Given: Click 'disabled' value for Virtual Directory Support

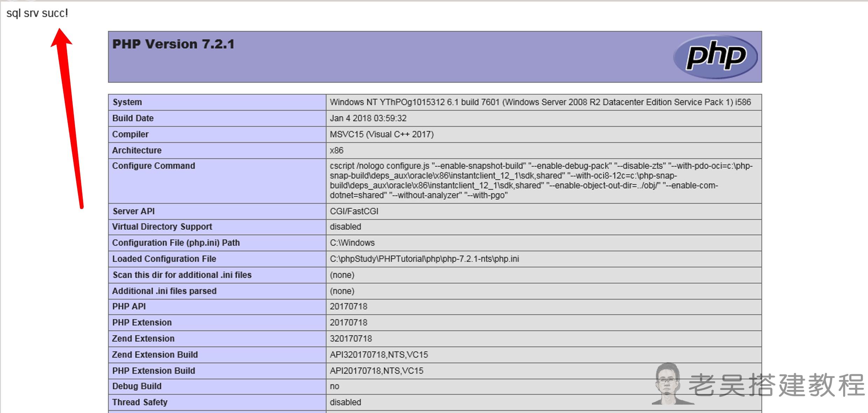Looking at the screenshot, I should (345, 227).
